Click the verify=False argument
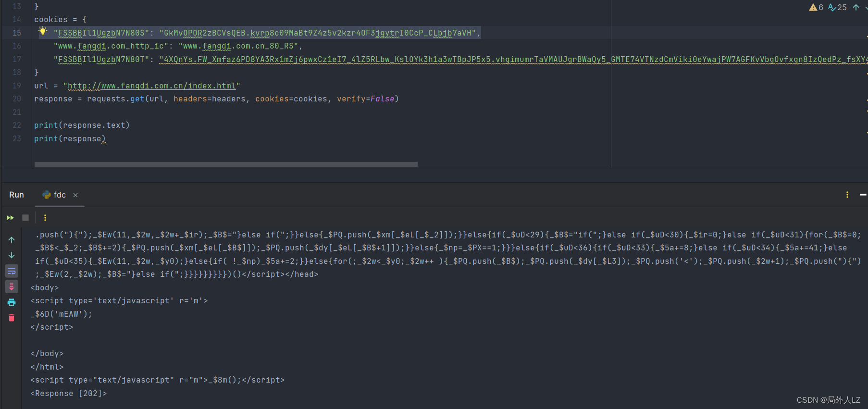Viewport: 868px width, 409px height. (x=366, y=99)
